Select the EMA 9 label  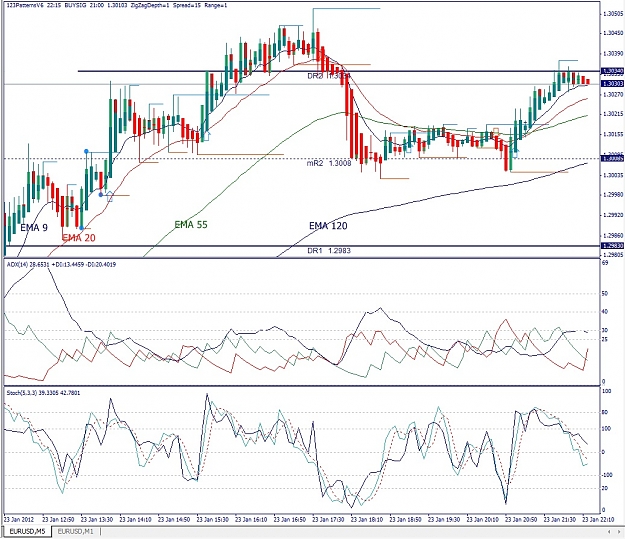(x=34, y=228)
